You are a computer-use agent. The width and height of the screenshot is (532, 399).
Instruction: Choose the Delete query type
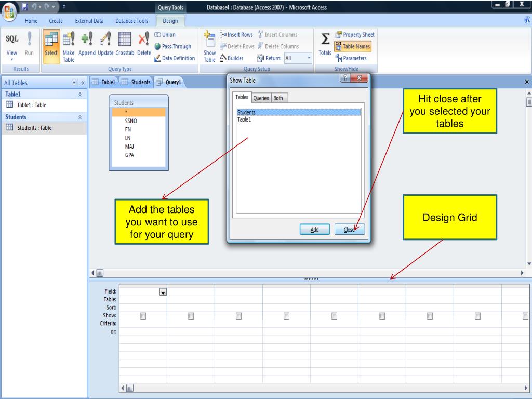[144, 44]
